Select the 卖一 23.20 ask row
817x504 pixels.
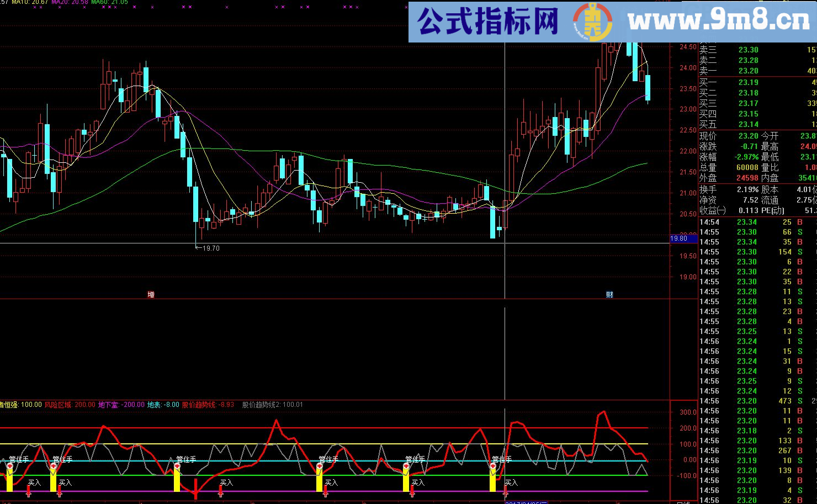[758, 71]
